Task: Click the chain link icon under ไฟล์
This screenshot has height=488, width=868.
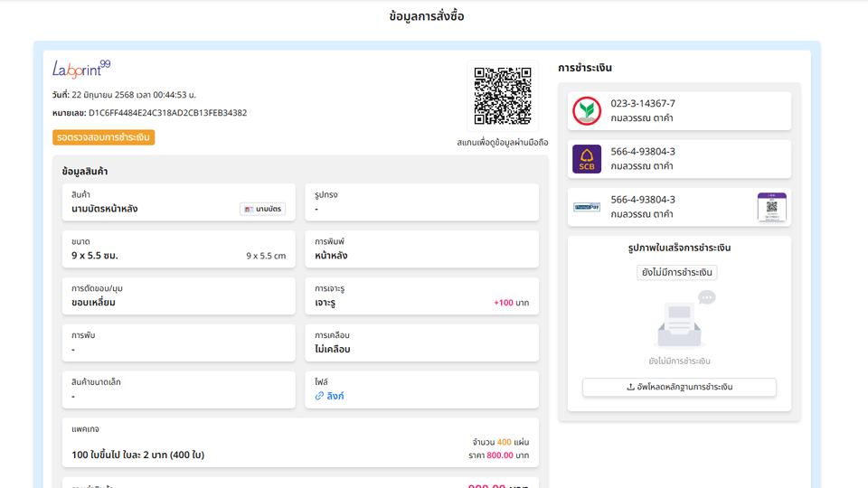Action: 320,396
